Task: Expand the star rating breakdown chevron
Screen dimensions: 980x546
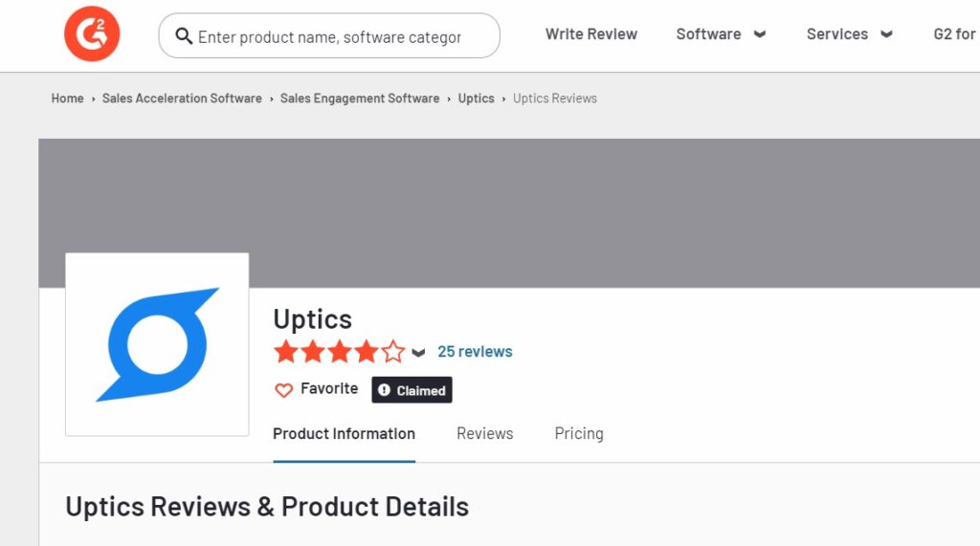Action: pyautogui.click(x=419, y=353)
